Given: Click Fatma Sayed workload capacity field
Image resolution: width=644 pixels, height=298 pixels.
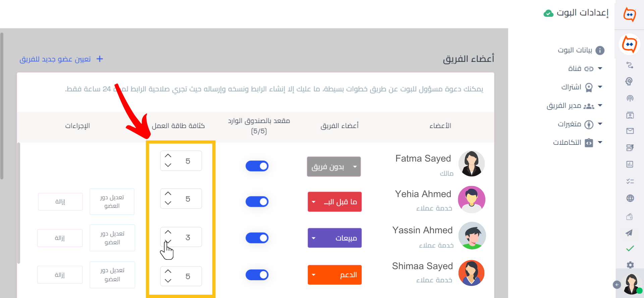Looking at the screenshot, I should pos(181,161).
